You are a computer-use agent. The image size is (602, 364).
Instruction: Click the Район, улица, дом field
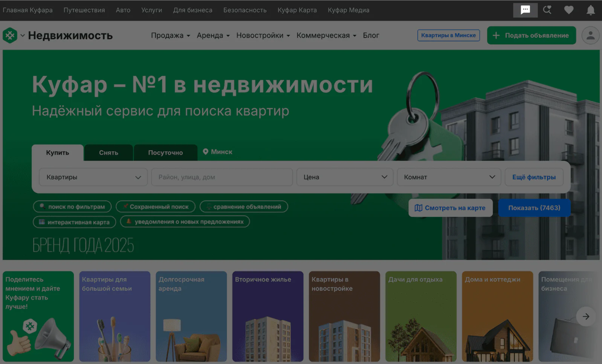222,177
